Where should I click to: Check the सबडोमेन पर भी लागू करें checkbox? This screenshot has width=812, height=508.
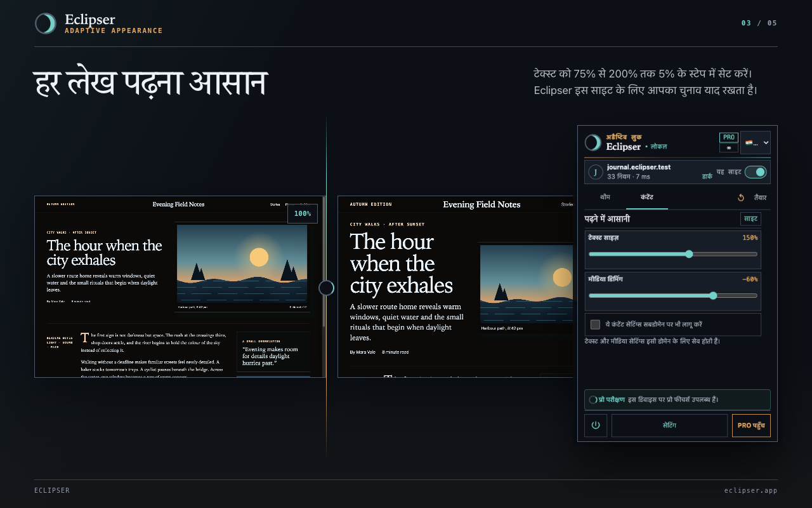point(595,324)
